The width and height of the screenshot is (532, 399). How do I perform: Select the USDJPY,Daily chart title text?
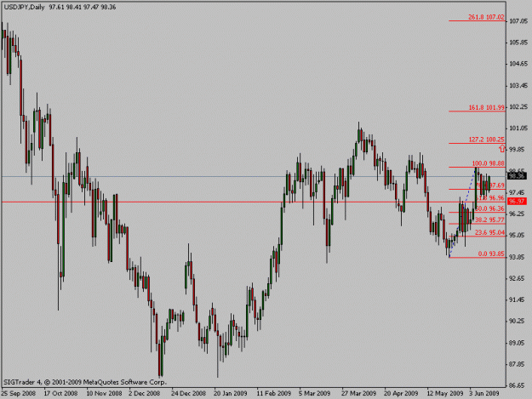click(24, 7)
